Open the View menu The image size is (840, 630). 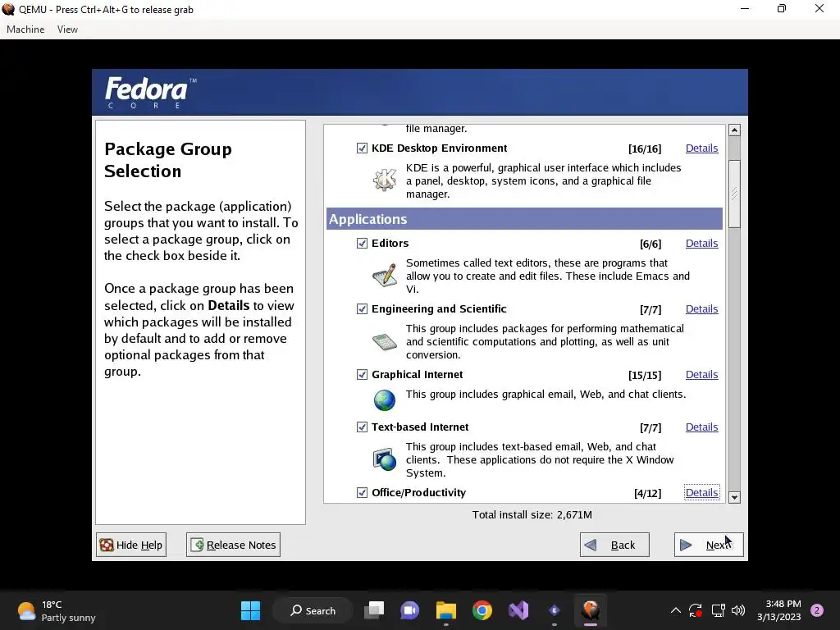(67, 30)
